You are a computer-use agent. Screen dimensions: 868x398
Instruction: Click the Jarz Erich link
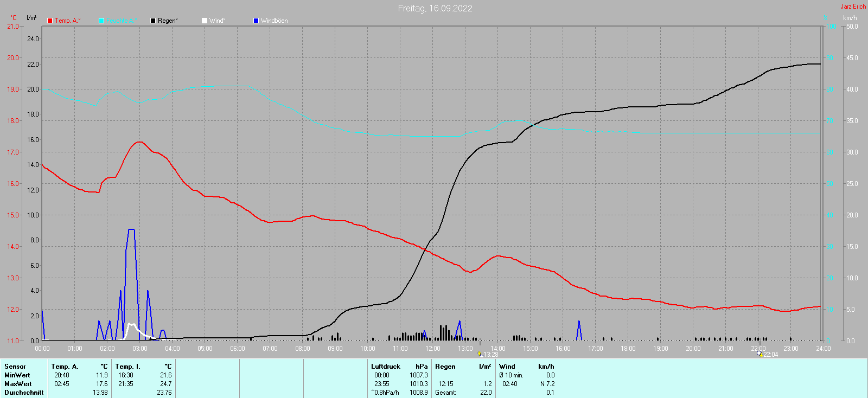[x=853, y=7]
